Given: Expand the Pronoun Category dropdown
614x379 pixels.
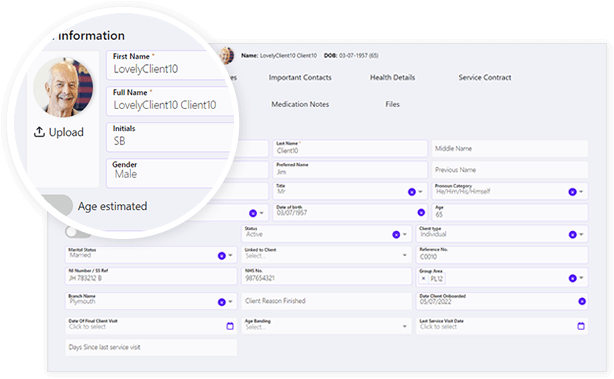Looking at the screenshot, I should (x=581, y=192).
